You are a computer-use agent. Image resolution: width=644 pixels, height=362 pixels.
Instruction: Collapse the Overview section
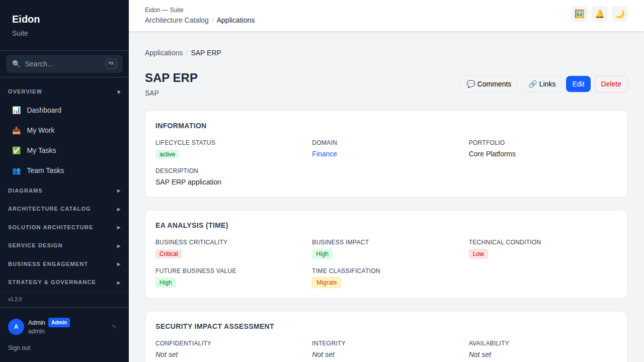pos(64,92)
